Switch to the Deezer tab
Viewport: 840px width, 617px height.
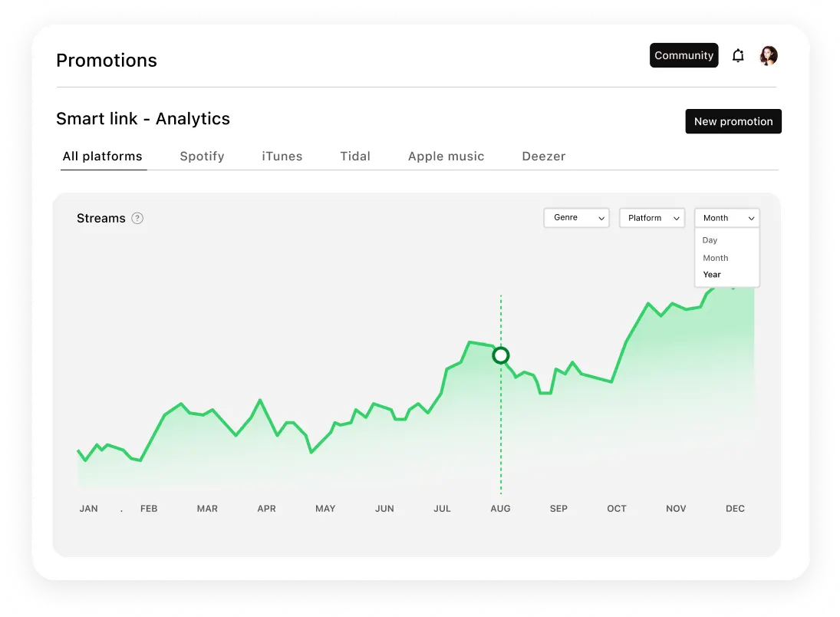[544, 156]
